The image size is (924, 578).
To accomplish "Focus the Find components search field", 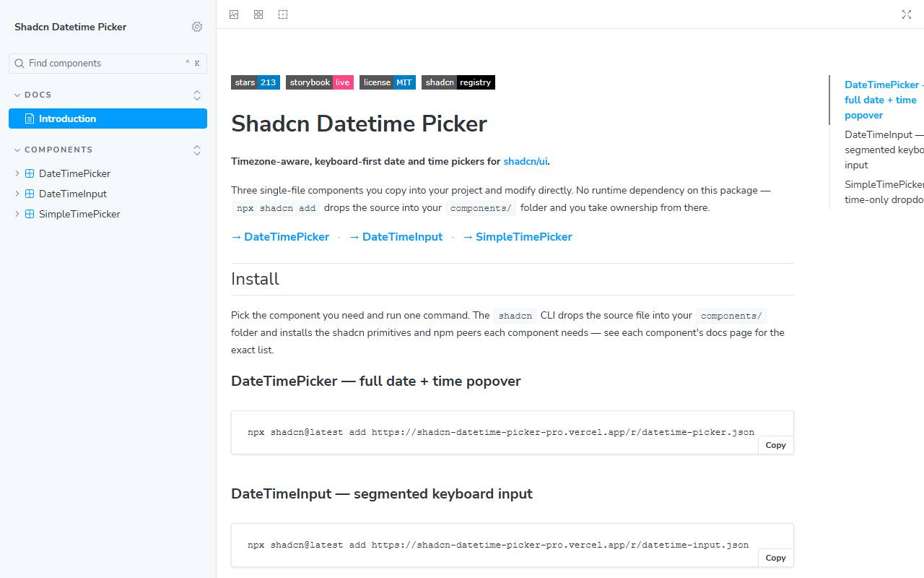I will (x=108, y=64).
